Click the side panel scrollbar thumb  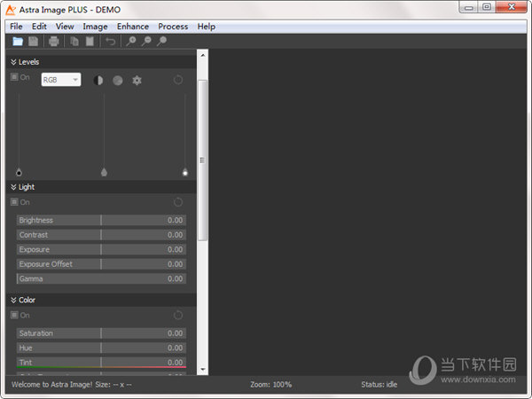point(202,160)
